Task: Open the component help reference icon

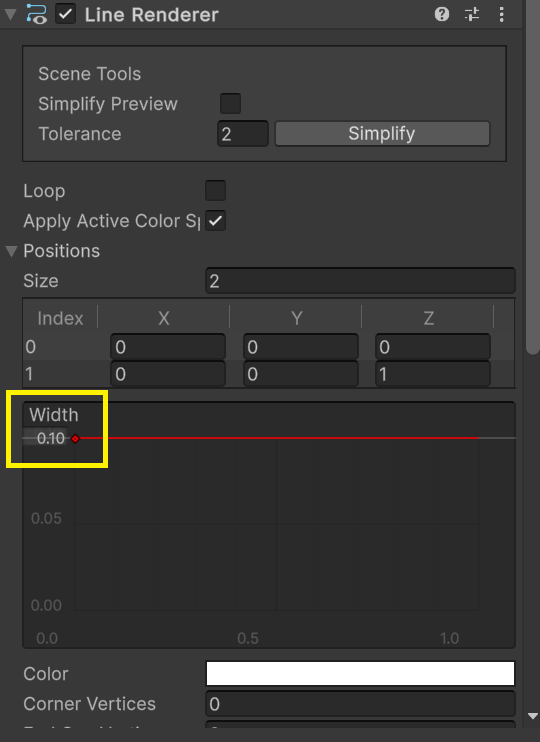Action: [442, 14]
